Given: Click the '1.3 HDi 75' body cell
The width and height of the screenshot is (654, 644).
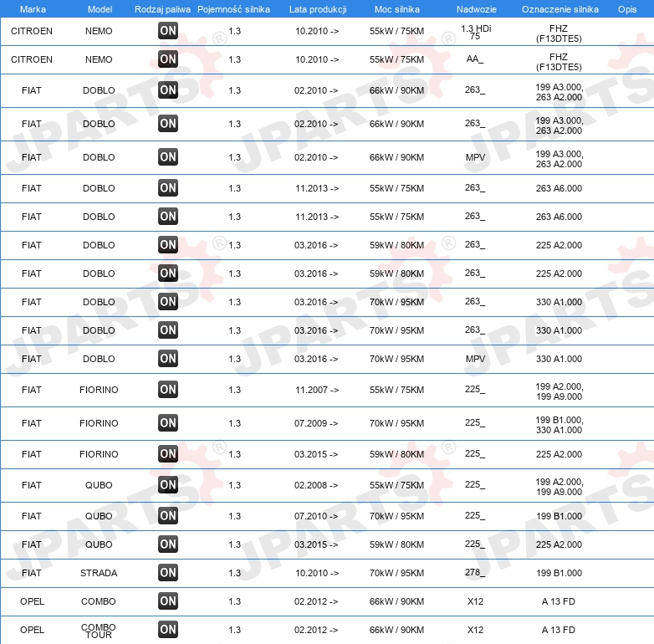Looking at the screenshot, I should coord(476,32).
